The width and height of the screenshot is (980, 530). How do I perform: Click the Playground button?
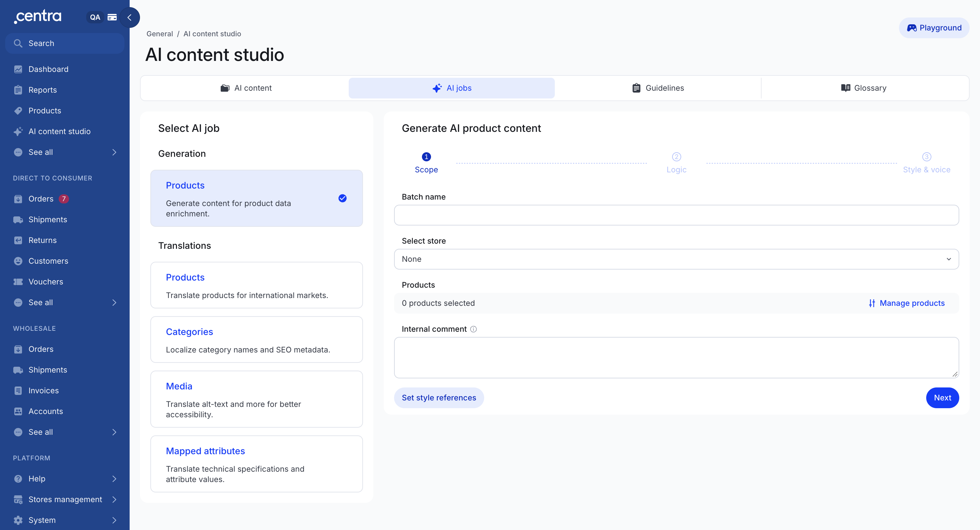(x=934, y=28)
